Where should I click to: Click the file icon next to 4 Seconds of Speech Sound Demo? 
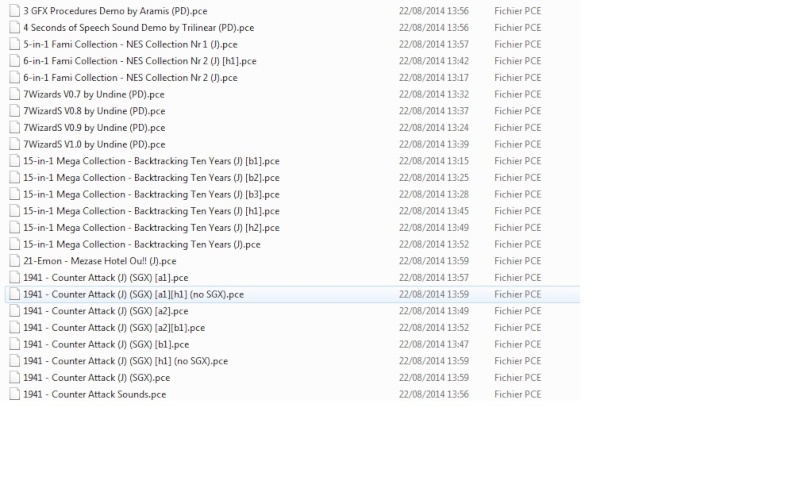click(15, 28)
